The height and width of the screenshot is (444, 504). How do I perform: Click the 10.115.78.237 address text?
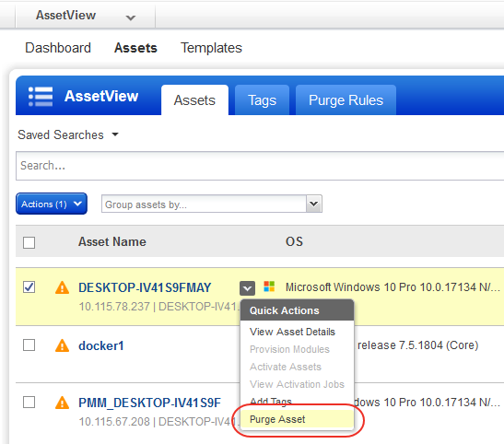114,307
